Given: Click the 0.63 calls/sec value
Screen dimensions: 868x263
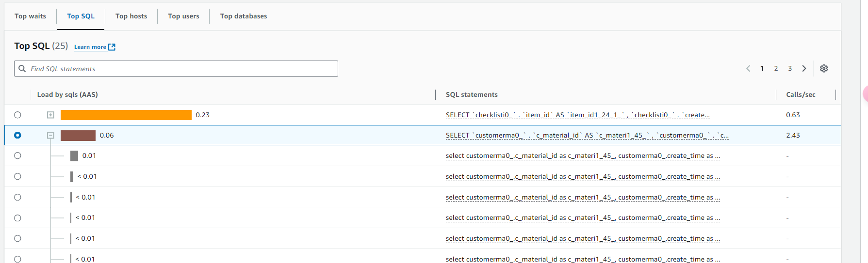Looking at the screenshot, I should pyautogui.click(x=793, y=115).
